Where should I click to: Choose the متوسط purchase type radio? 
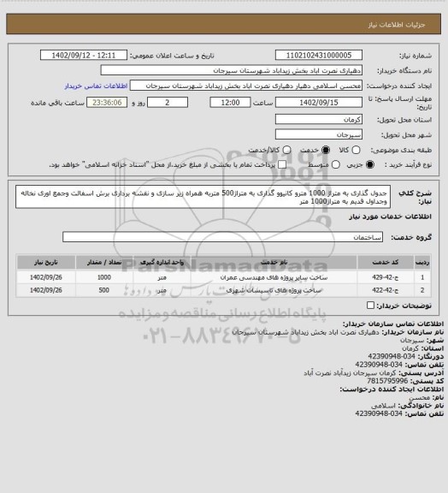[x=335, y=164]
